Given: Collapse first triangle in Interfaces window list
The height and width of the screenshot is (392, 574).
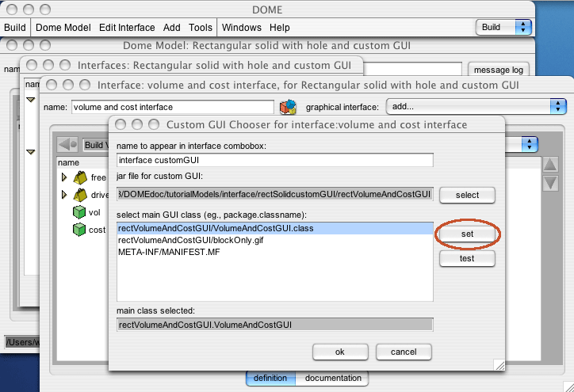Looking at the screenshot, I should [x=31, y=100].
